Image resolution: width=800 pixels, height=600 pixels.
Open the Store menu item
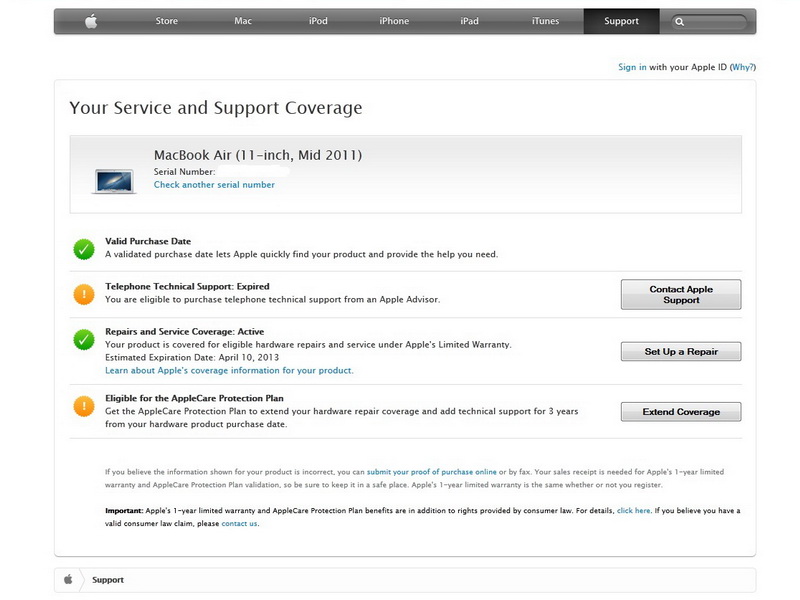coord(167,21)
